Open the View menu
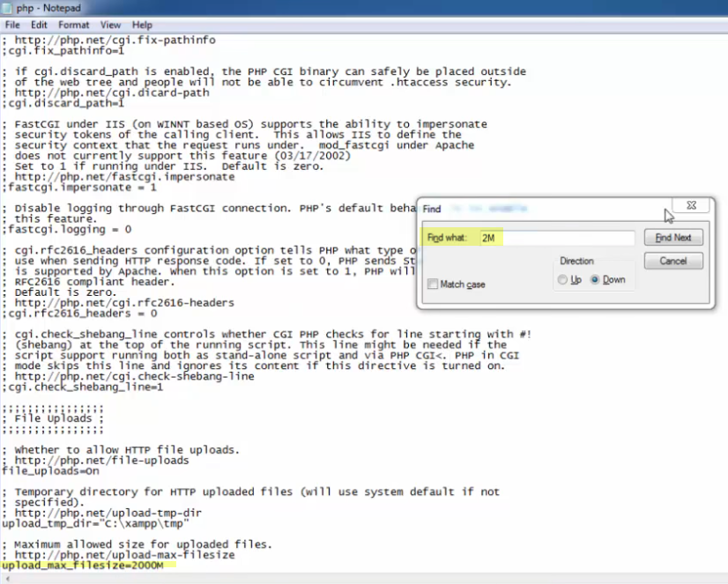 110,25
